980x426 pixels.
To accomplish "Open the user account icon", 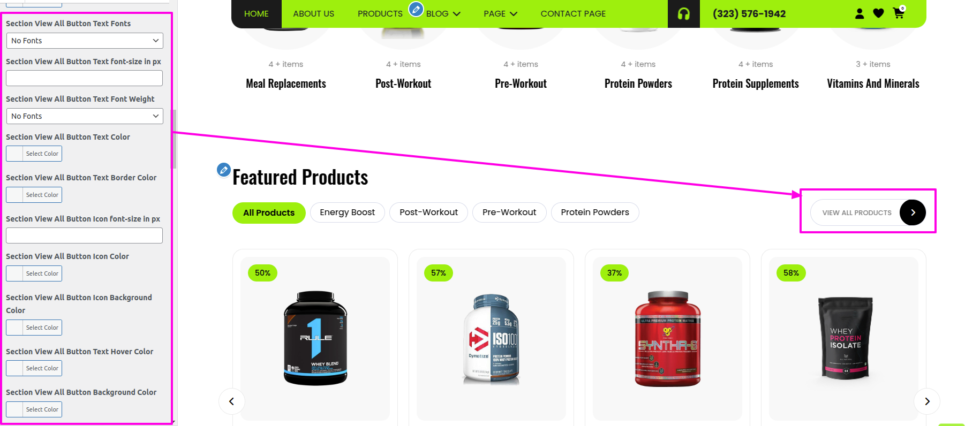I will click(x=860, y=13).
